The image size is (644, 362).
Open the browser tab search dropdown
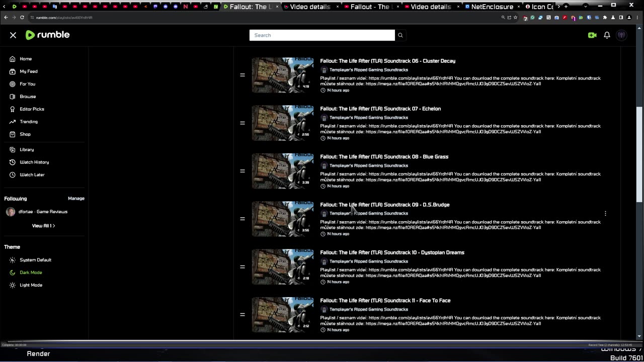pyautogui.click(x=586, y=7)
